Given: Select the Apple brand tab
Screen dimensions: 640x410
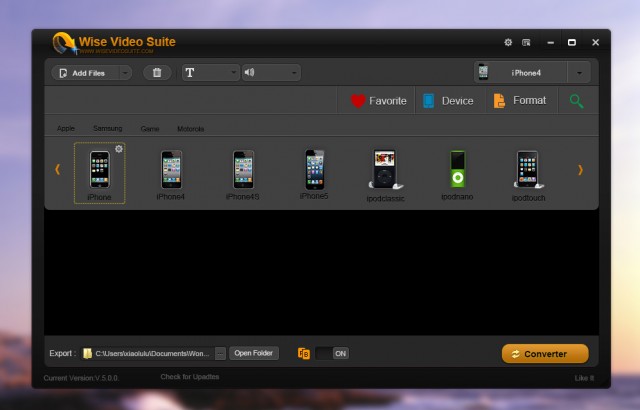Looking at the screenshot, I should pyautogui.click(x=66, y=129).
